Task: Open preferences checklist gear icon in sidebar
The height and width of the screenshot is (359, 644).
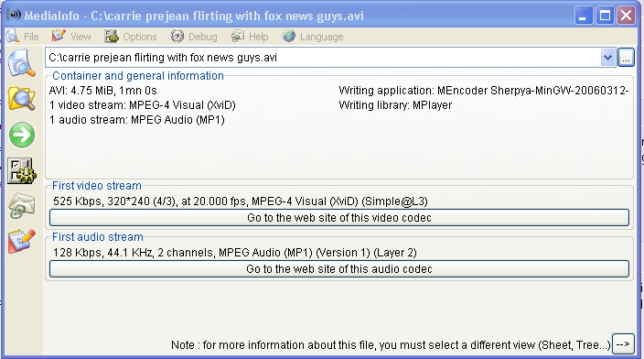Action: 22,170
